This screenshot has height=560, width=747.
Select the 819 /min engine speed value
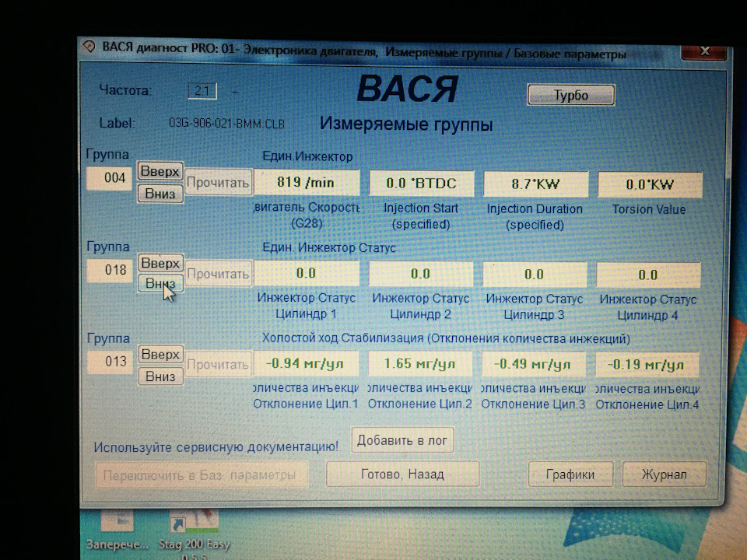pyautogui.click(x=307, y=182)
